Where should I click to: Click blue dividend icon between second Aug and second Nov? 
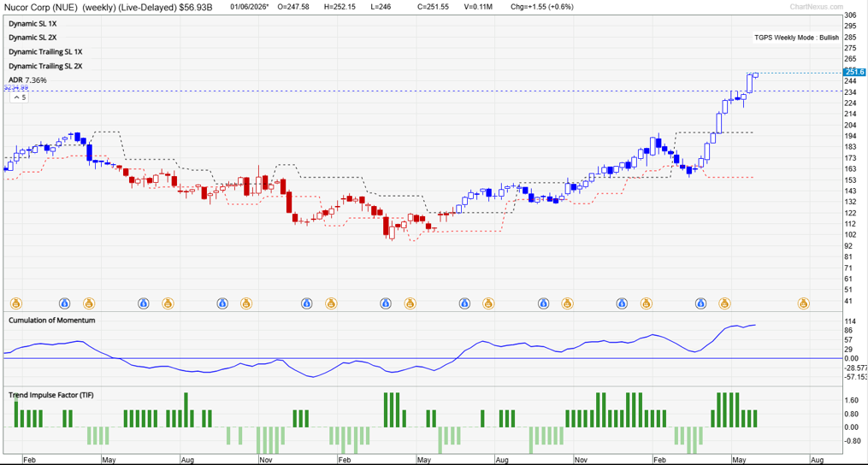tap(543, 303)
